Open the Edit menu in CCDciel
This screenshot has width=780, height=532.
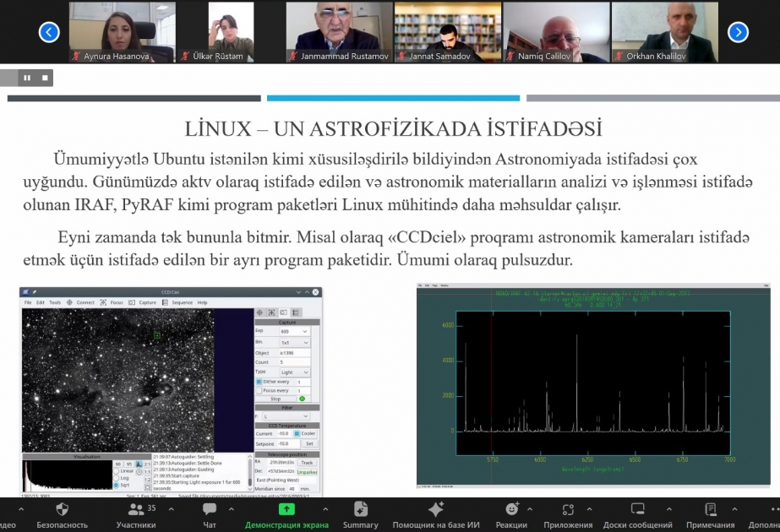[x=41, y=302]
